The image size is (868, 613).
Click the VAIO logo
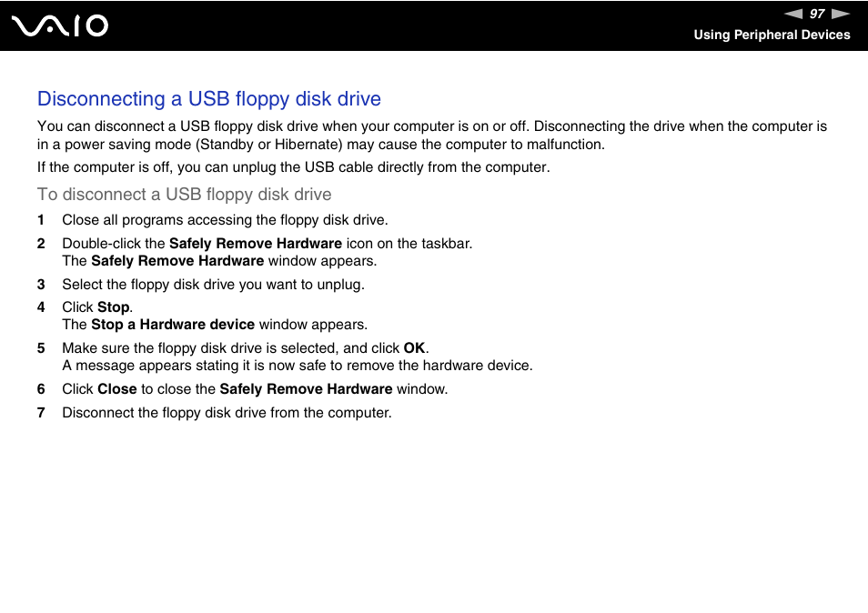pos(60,25)
